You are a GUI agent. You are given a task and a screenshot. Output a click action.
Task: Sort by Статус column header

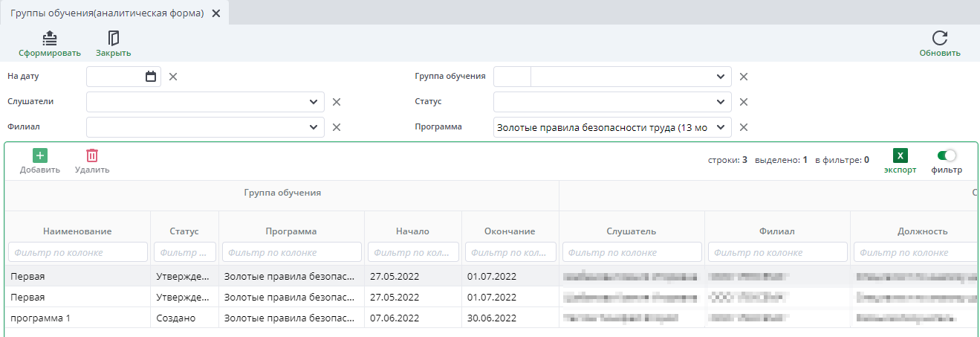tap(184, 231)
